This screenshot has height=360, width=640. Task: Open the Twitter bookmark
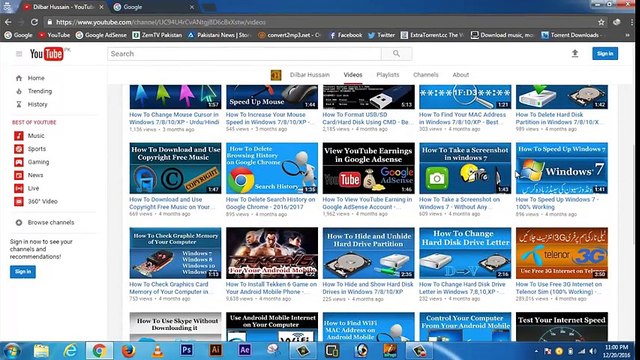(x=381, y=35)
